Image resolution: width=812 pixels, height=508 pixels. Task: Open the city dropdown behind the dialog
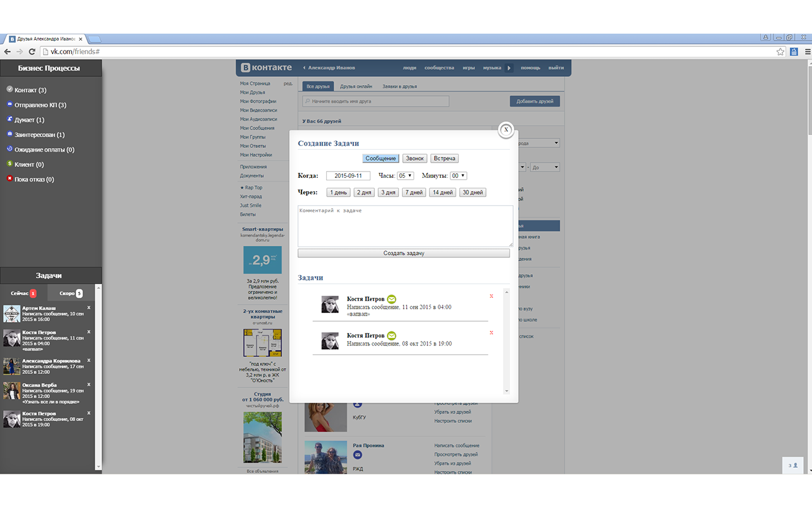pos(539,144)
